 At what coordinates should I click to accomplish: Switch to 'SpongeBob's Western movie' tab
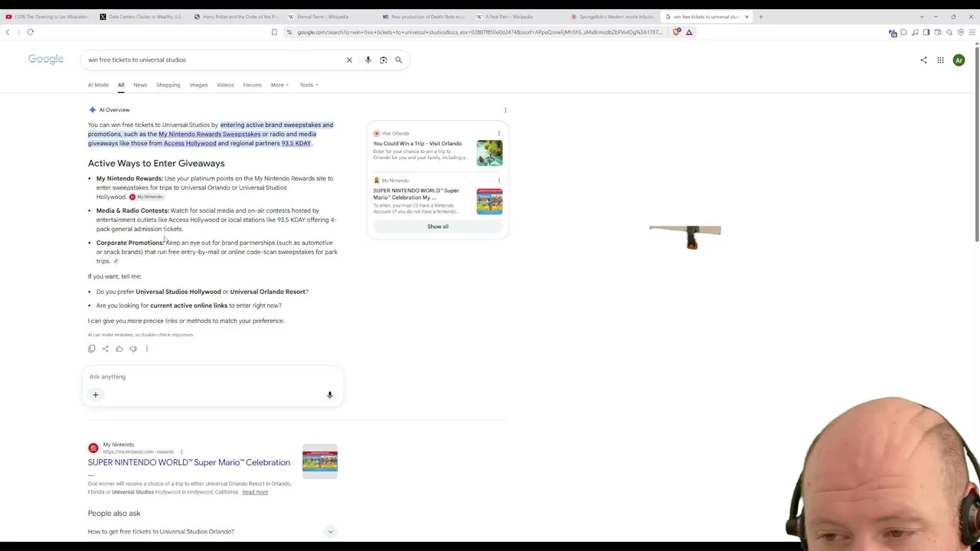(x=612, y=17)
